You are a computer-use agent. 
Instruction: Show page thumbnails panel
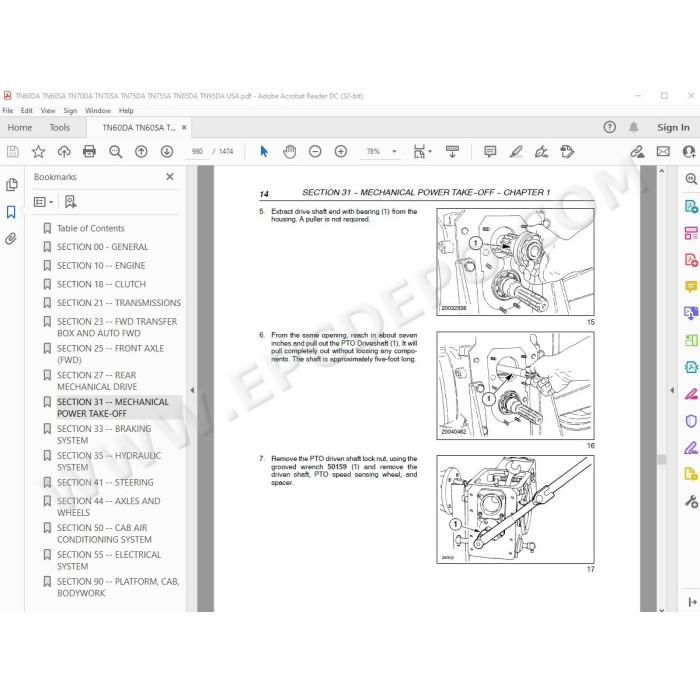click(x=12, y=184)
